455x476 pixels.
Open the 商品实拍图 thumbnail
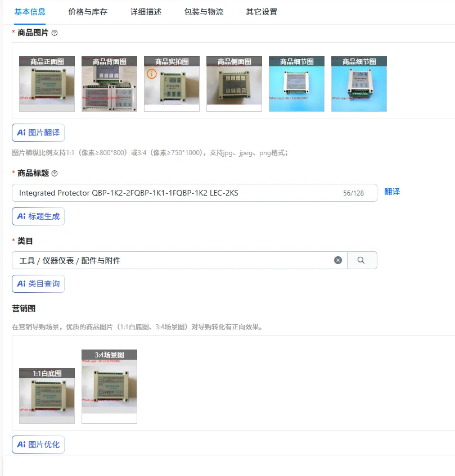click(x=172, y=84)
